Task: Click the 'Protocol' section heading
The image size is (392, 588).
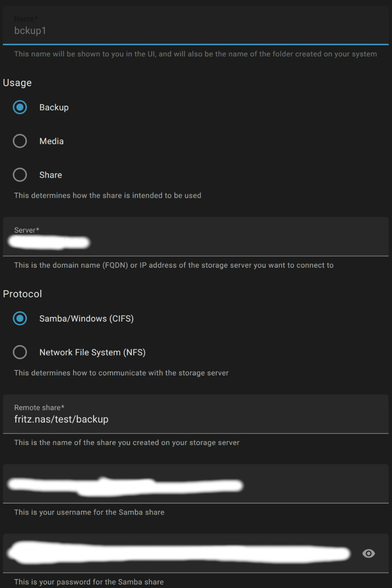Action: click(x=22, y=294)
